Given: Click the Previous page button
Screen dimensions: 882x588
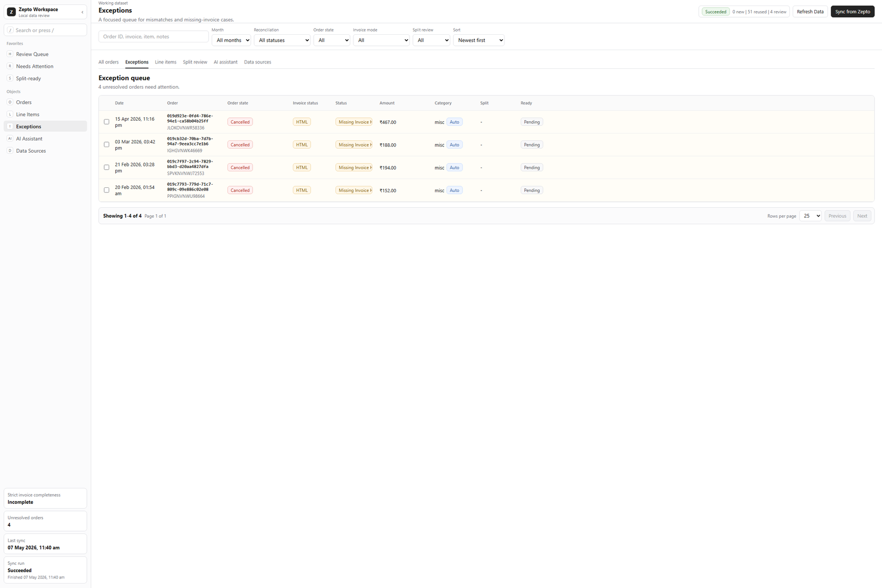Looking at the screenshot, I should 837,216.
